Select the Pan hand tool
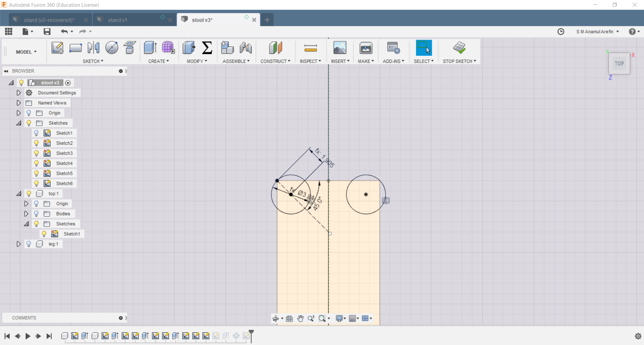Image resolution: width=644 pixels, height=345 pixels. pos(300,318)
